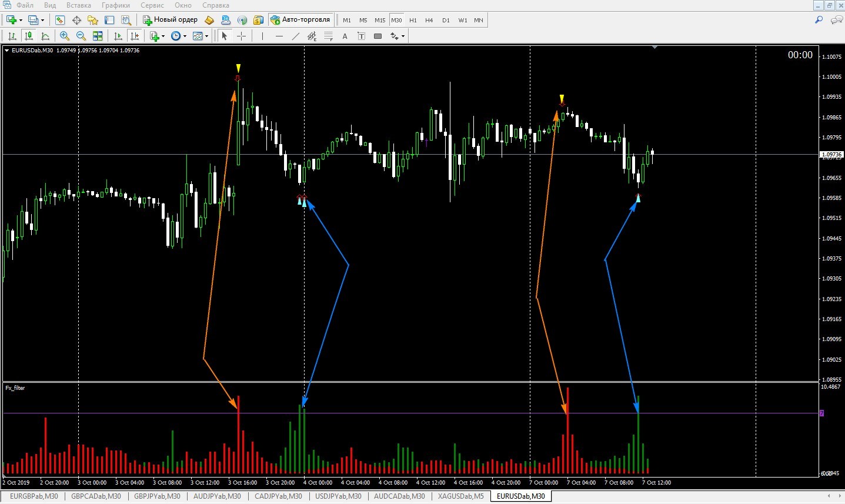845x504 pixels.
Task: Switch chart to candlesticks mode
Action: pyautogui.click(x=28, y=36)
